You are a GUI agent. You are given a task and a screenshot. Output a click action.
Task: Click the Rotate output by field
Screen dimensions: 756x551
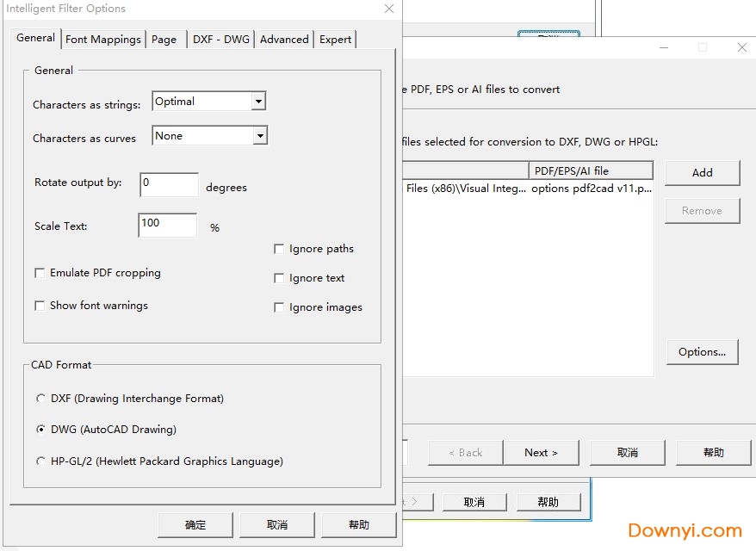tap(169, 184)
